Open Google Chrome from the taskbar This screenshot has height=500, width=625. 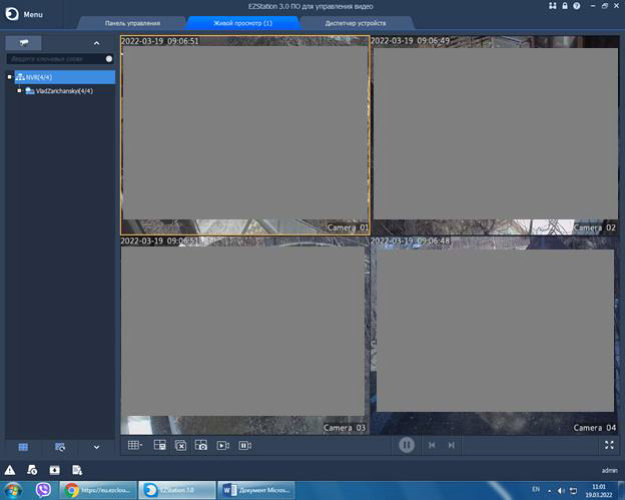pos(71,490)
